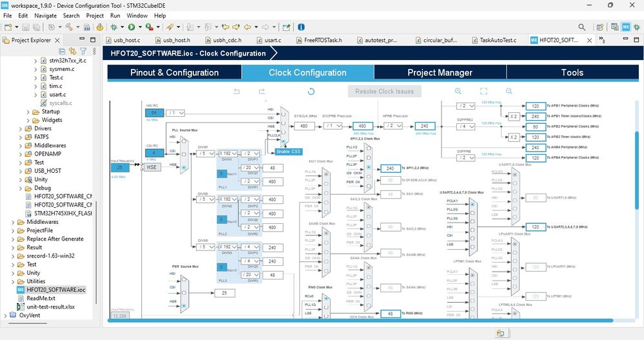644x340 pixels.
Task: Switch to the Pinout & Configuration tab
Action: coord(175,72)
